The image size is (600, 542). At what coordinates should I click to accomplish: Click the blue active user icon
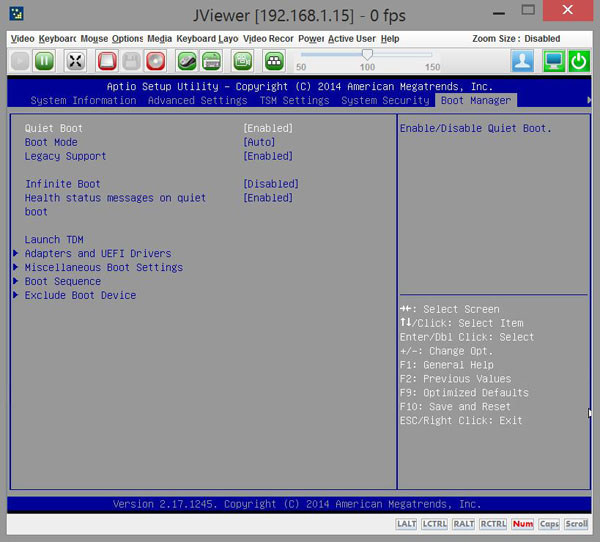(522, 61)
